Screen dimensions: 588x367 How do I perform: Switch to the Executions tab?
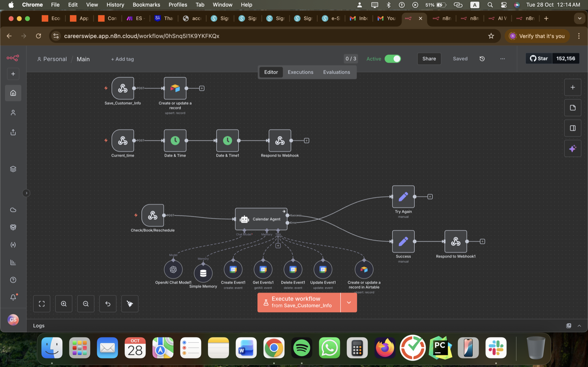click(x=301, y=72)
